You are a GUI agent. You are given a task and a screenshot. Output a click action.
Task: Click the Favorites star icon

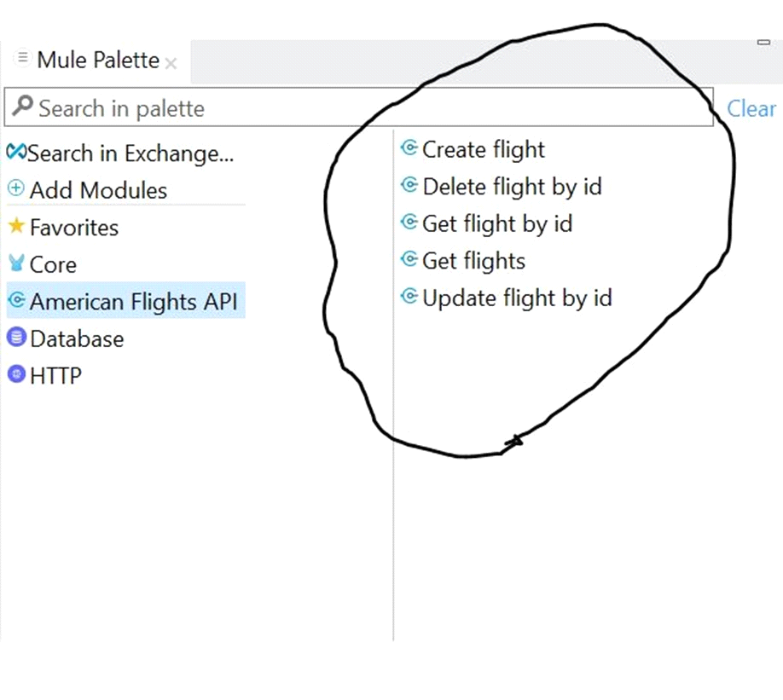[x=16, y=226]
